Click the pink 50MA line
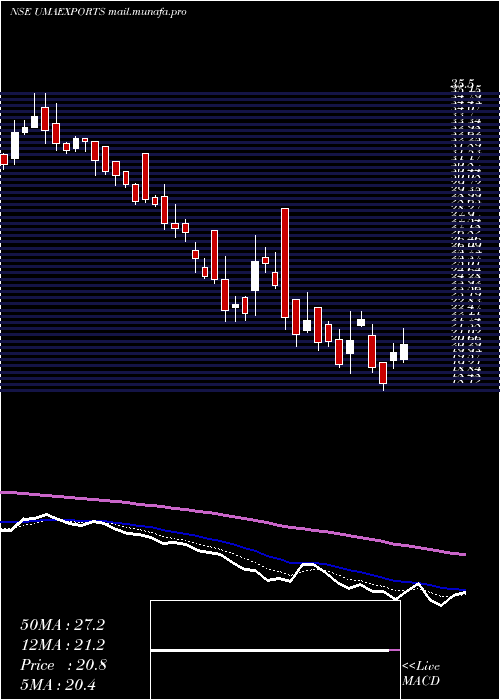This screenshot has width=500, height=700. coord(232,516)
